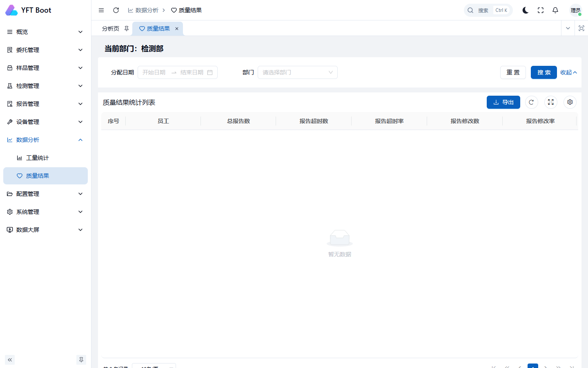Expand the 报告管理 sidebar menu
The height and width of the screenshot is (368, 588).
click(x=45, y=104)
